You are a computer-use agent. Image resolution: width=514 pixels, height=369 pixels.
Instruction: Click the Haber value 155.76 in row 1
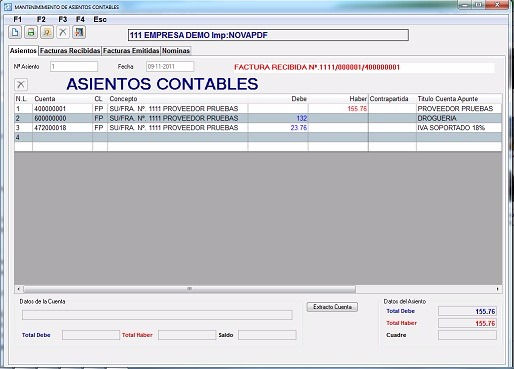tap(338, 109)
